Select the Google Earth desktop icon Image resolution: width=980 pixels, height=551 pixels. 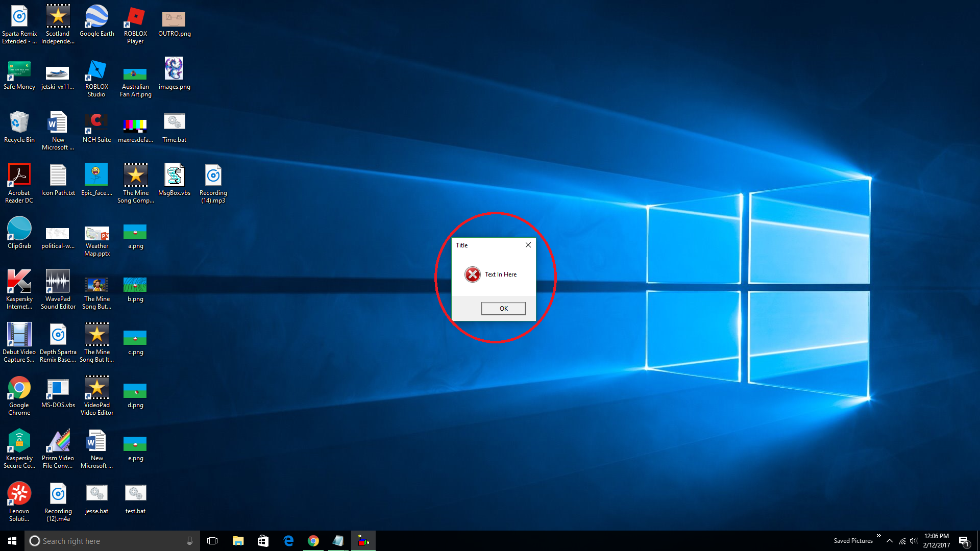97,21
